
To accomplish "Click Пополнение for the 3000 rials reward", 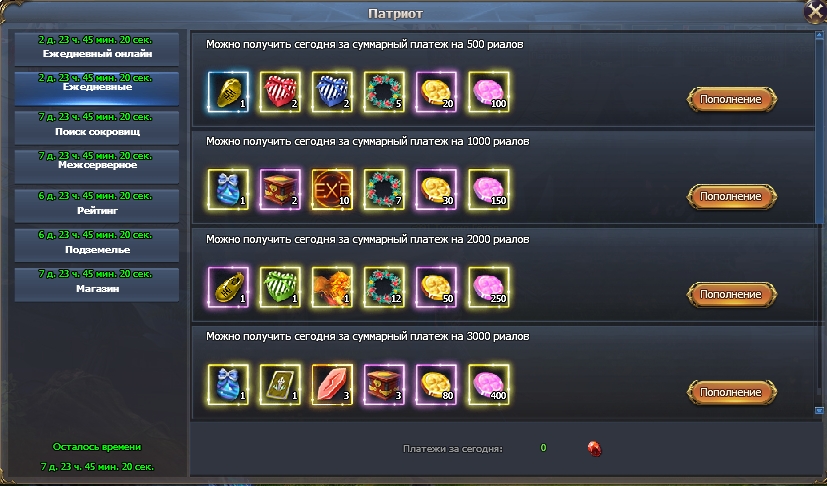I will point(732,392).
